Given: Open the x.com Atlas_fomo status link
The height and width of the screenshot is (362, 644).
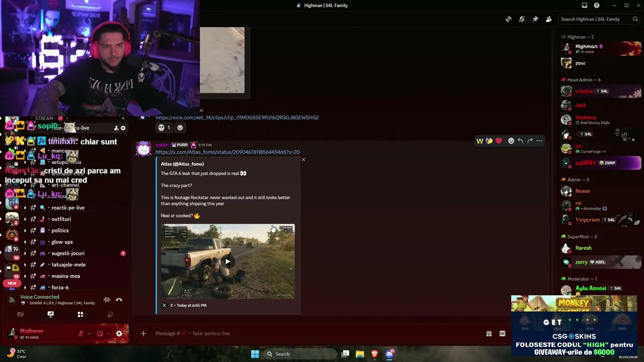Looking at the screenshot, I should coord(227,152).
